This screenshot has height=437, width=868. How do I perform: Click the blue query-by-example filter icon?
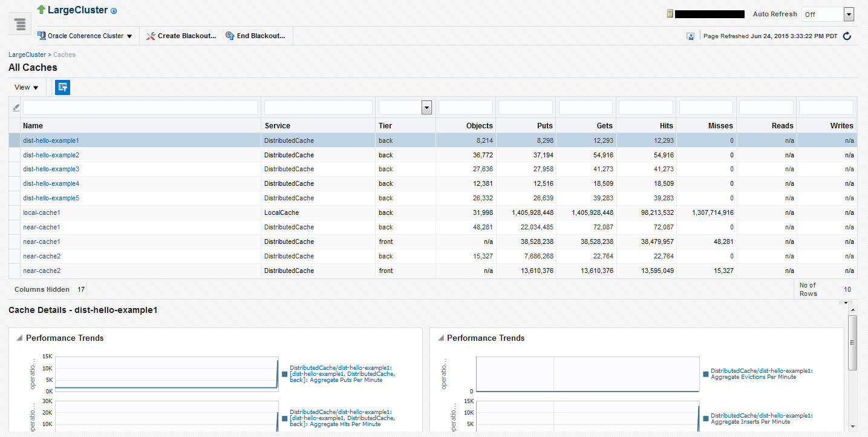click(x=62, y=87)
